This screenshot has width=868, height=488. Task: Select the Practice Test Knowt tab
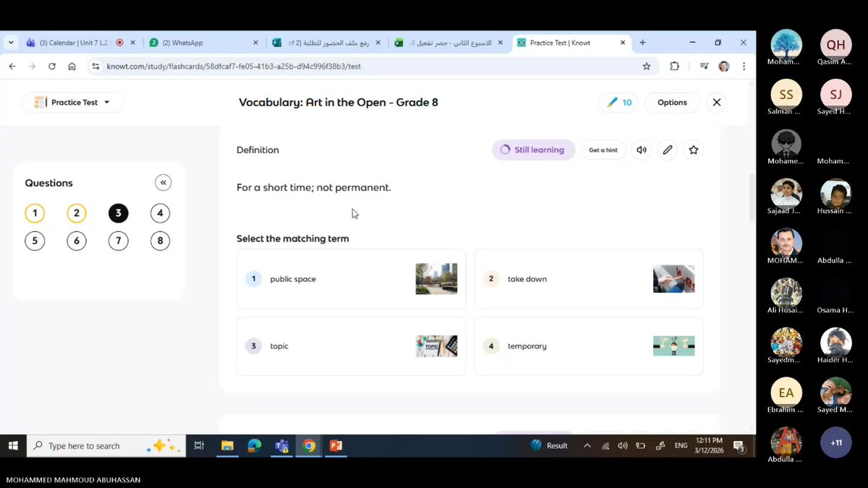573,43
